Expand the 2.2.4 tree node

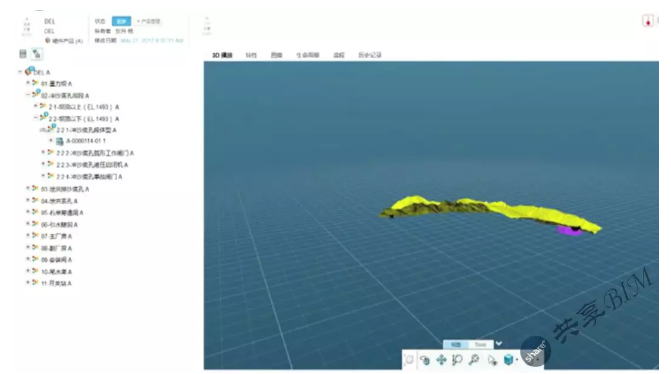click(43, 176)
